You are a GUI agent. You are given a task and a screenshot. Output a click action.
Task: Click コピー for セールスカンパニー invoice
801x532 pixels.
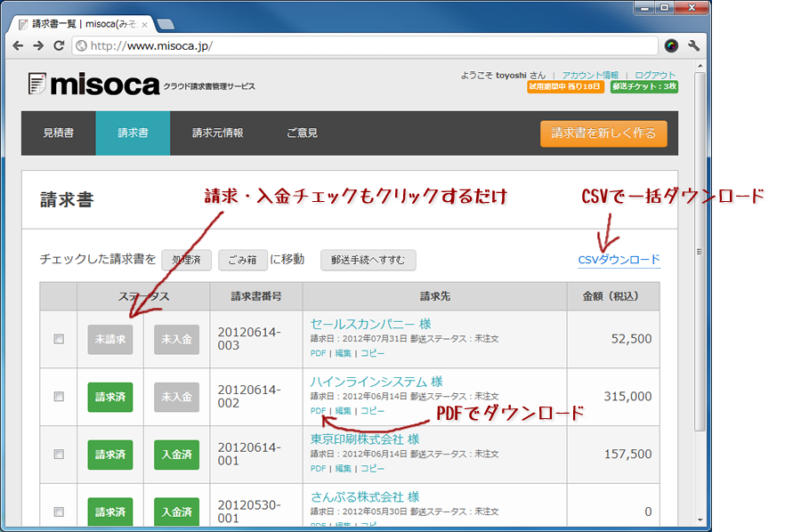[372, 353]
